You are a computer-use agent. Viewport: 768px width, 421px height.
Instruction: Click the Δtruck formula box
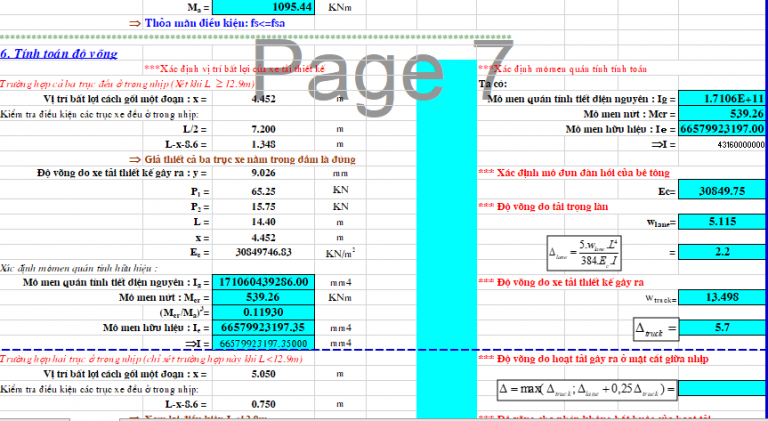(x=656, y=329)
